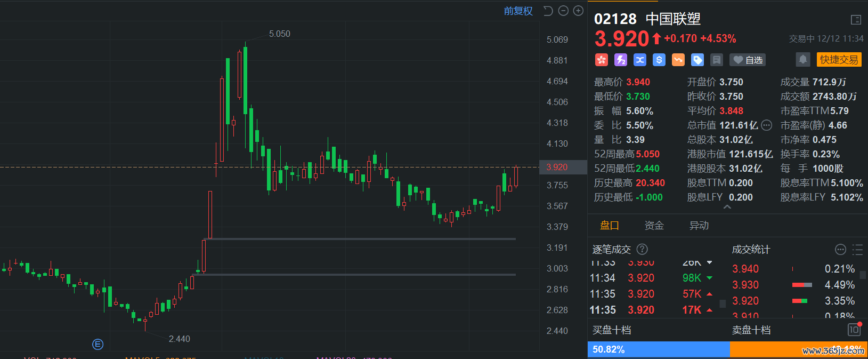Click the 5.050 high price label
Screen dimensions: 868x359
[280, 34]
